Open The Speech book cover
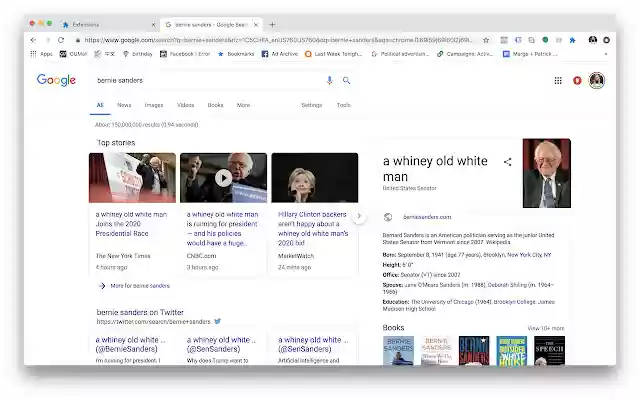 (549, 351)
